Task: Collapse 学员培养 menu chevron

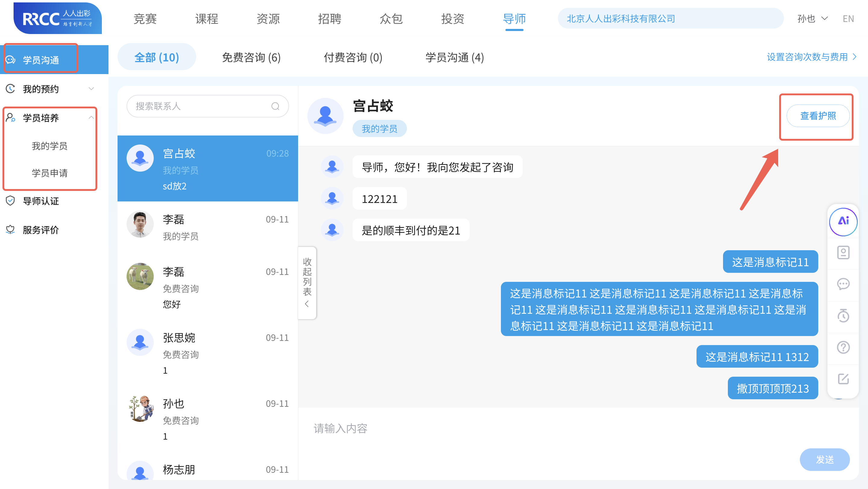Action: (91, 117)
